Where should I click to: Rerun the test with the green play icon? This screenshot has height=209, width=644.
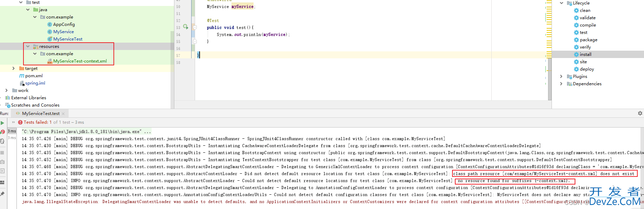2,123
